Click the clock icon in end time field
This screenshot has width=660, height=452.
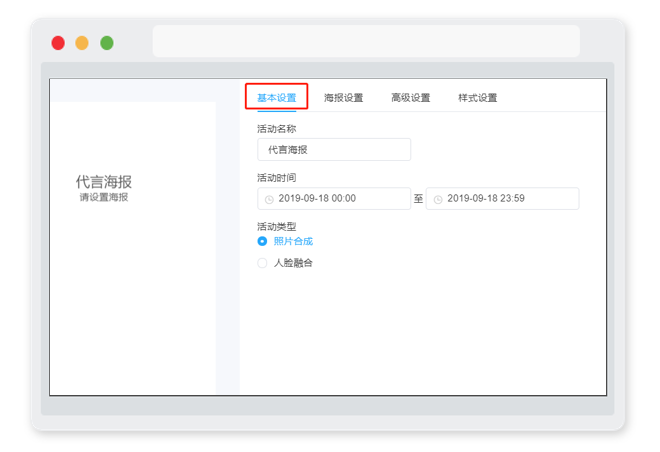pos(438,199)
